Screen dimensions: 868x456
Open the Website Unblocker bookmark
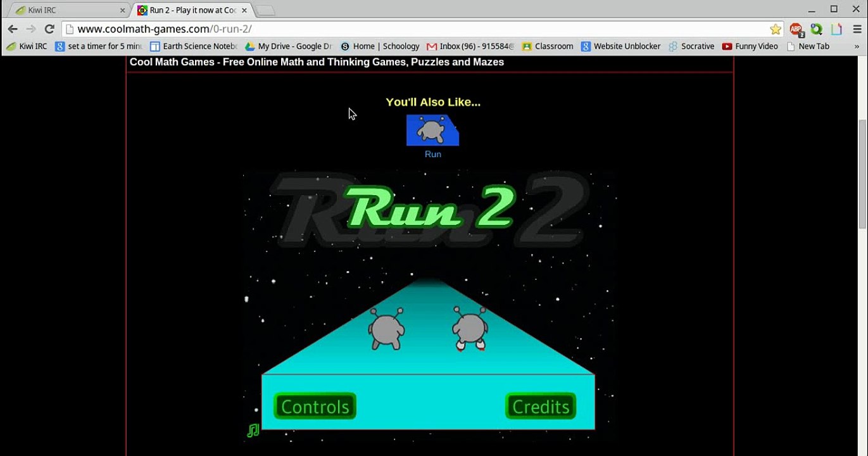pos(621,46)
